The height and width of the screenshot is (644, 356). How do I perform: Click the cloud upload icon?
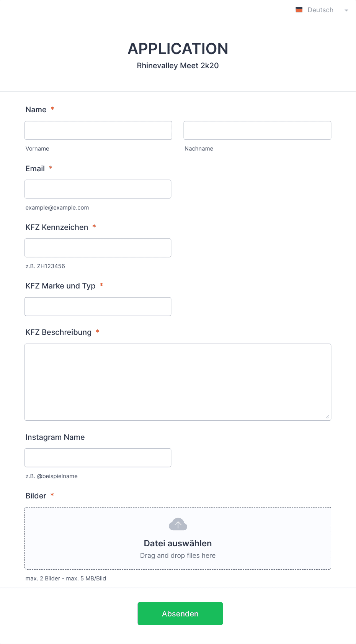coord(178,524)
